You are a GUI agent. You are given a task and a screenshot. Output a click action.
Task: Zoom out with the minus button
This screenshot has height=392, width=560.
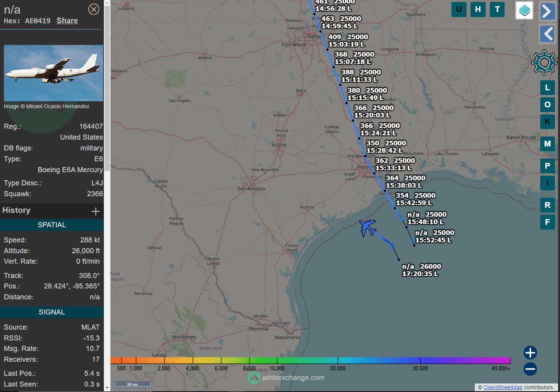(x=530, y=369)
